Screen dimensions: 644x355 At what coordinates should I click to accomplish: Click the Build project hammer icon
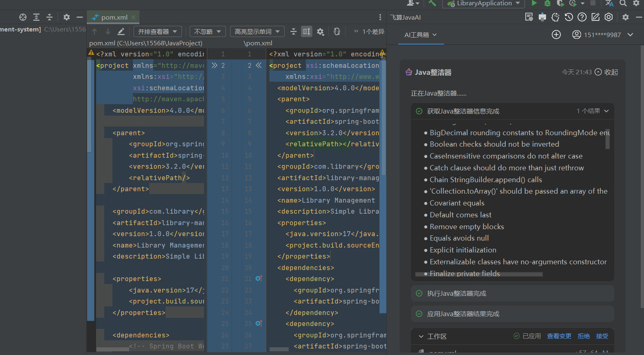coord(432,3)
